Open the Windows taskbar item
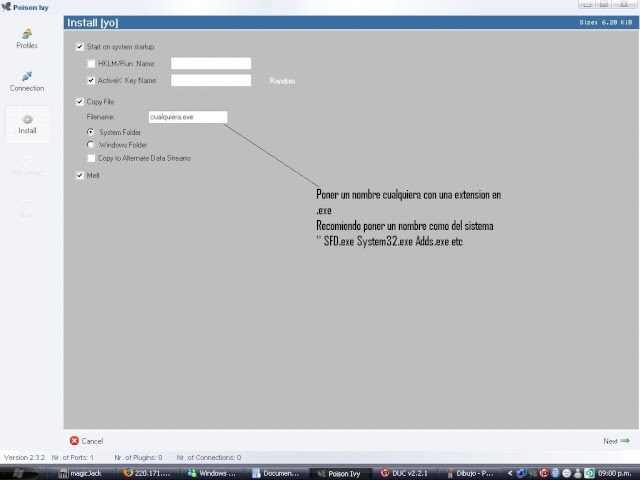 tap(212, 473)
